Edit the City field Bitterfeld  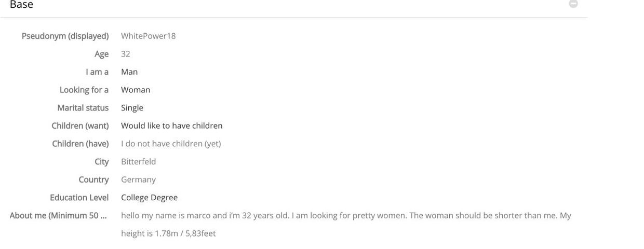pos(139,162)
